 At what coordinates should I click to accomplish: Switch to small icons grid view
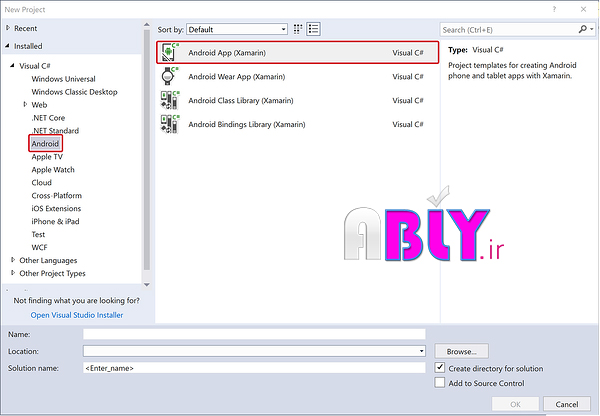click(298, 29)
